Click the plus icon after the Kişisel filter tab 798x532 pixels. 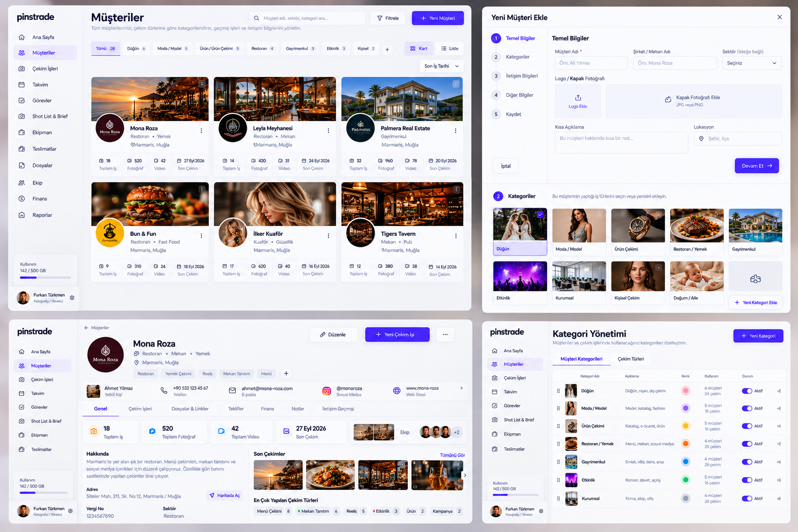click(387, 49)
